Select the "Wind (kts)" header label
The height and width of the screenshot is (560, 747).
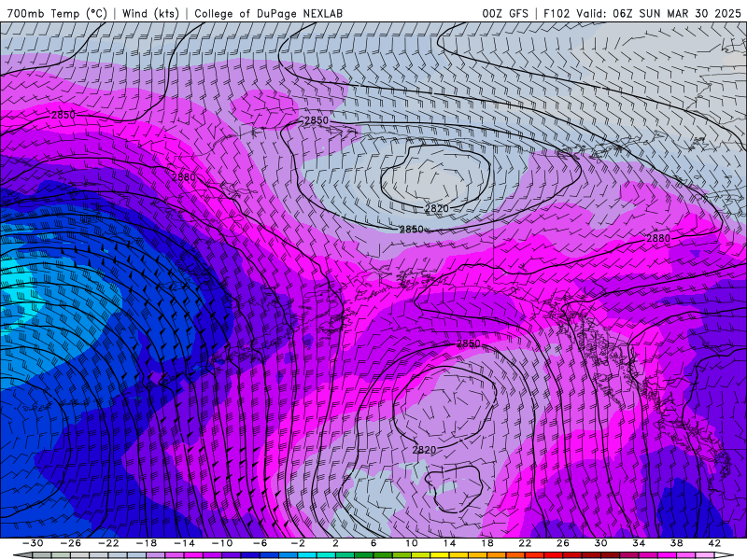point(150,13)
